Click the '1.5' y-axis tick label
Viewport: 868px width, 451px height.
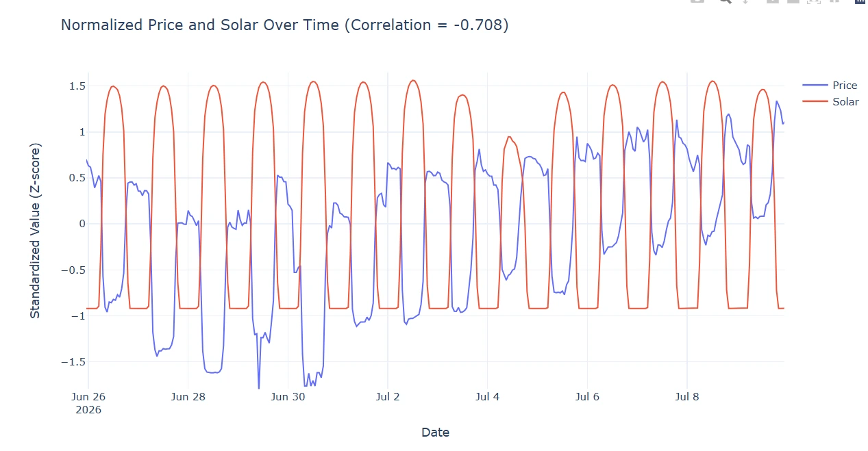click(x=77, y=86)
